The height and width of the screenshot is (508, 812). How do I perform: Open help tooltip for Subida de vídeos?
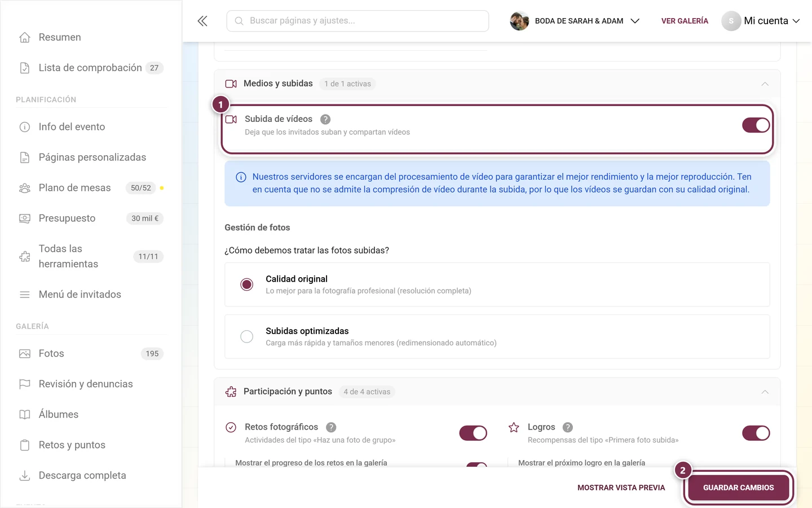325,119
